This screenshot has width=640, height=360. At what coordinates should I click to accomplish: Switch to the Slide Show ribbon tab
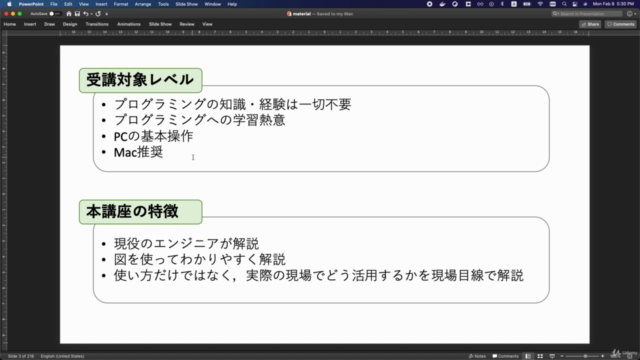tap(160, 24)
